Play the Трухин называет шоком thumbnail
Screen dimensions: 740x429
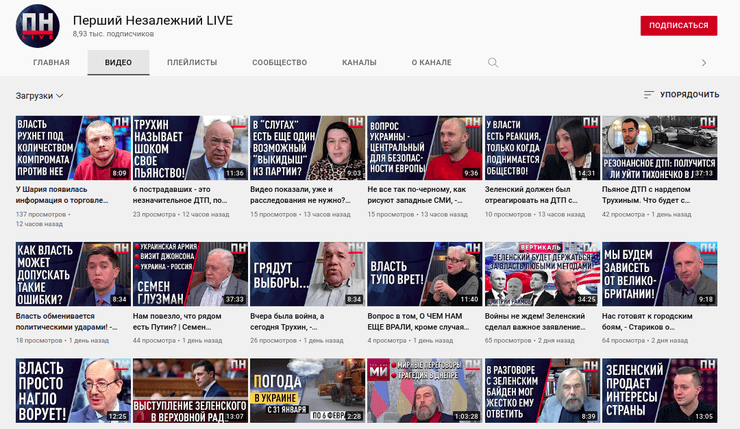189,147
